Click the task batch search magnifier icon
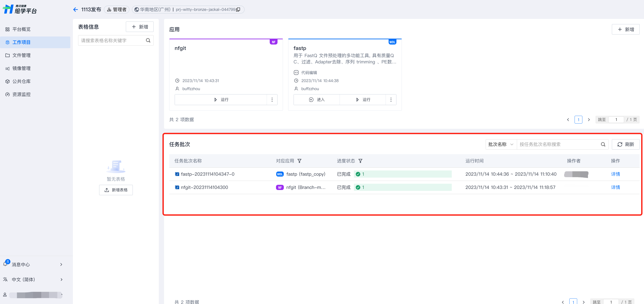Image resolution: width=644 pixels, height=304 pixels. click(x=603, y=144)
